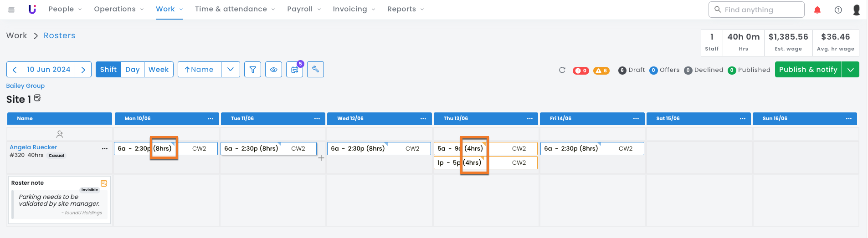Image resolution: width=868 pixels, height=238 pixels.
Task: Open Angela Ruecker's profile link
Action: click(x=33, y=147)
